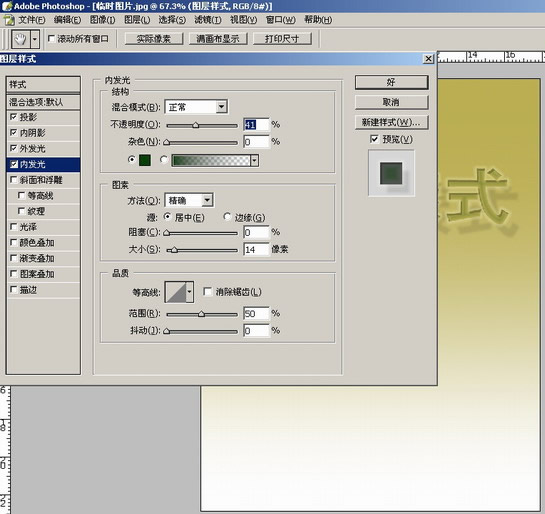Viewport: 545px width, 514px height.
Task: Open the 图层(L) menu
Action: point(137,20)
